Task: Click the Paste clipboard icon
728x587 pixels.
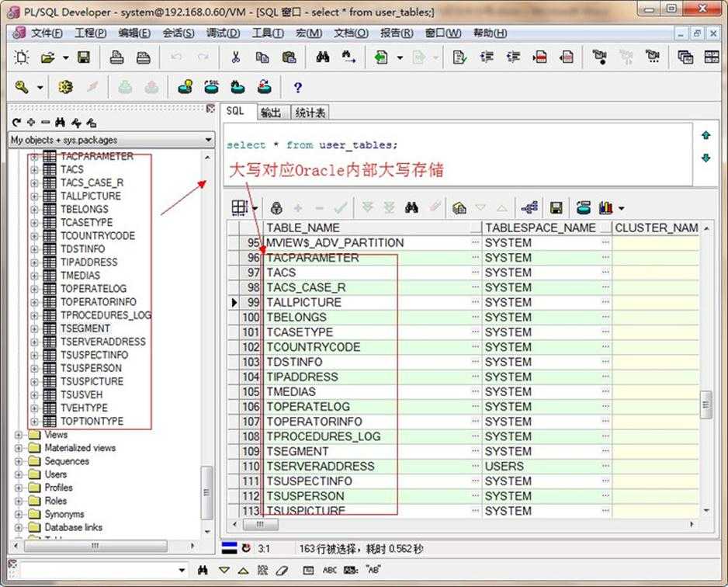Action: (x=289, y=57)
